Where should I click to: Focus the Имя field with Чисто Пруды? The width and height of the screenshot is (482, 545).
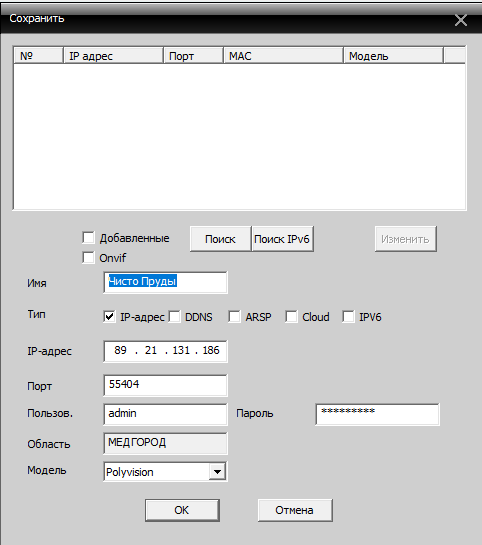point(165,282)
